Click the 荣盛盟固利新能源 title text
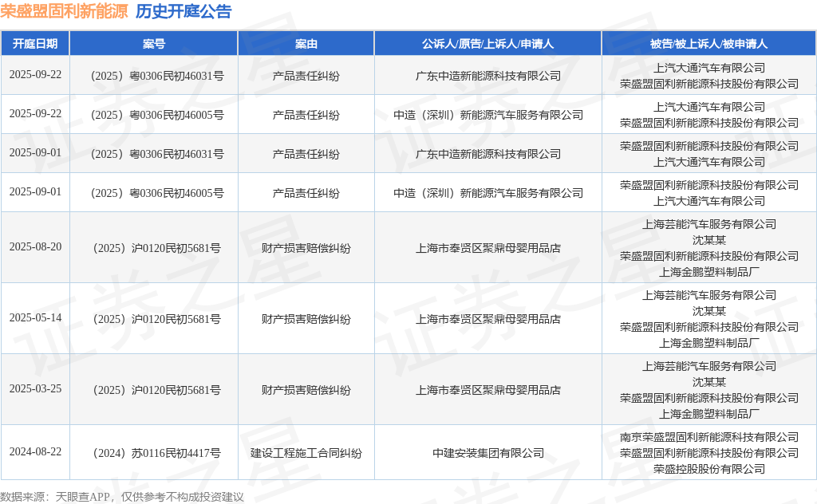This screenshot has height=504, width=817. [x=64, y=11]
